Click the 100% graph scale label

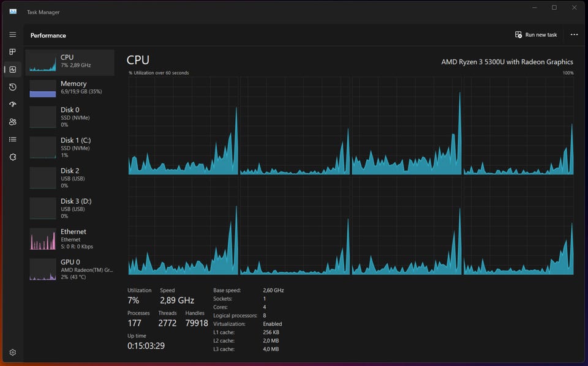(568, 73)
